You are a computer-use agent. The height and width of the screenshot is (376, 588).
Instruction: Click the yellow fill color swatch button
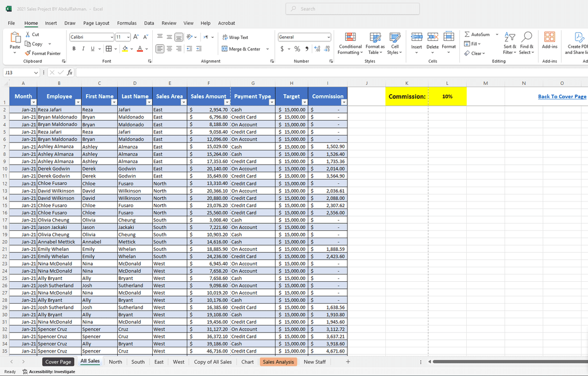(125, 49)
